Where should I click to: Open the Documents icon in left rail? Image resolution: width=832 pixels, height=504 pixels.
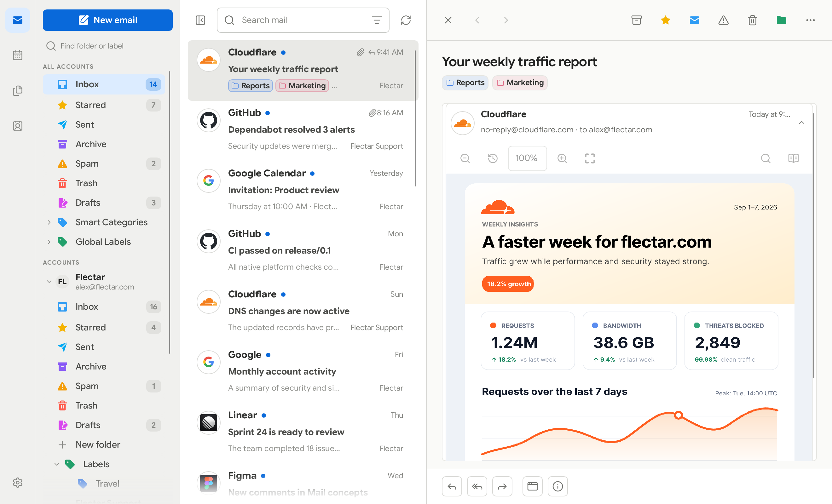18,90
